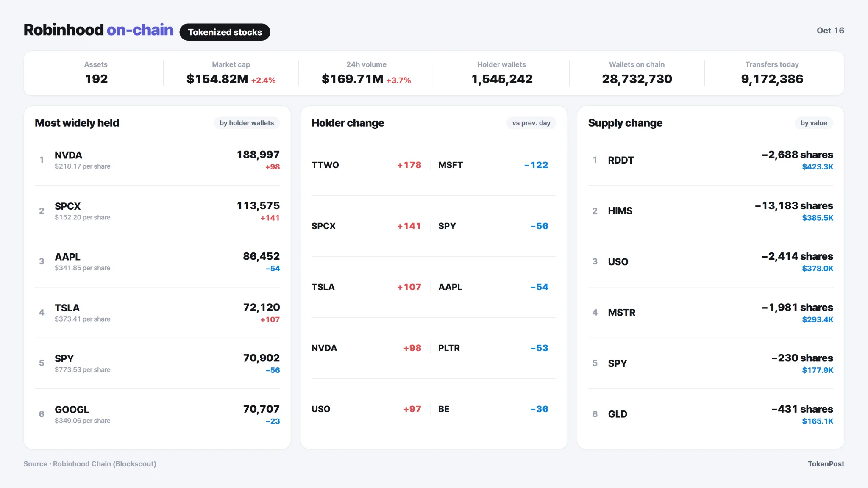Viewport: 868px width, 488px height.
Task: Click the Tokenized stocks pill badge
Action: (x=225, y=32)
